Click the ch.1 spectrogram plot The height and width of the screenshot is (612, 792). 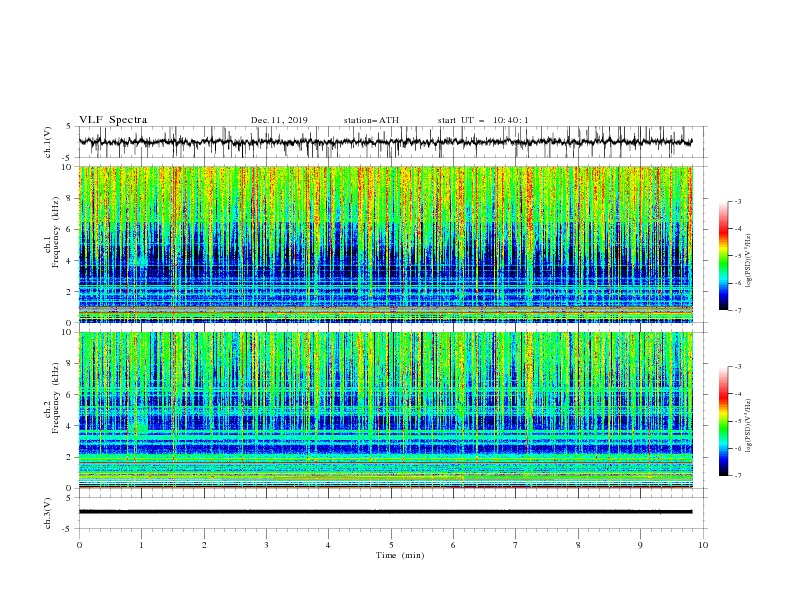pos(385,244)
